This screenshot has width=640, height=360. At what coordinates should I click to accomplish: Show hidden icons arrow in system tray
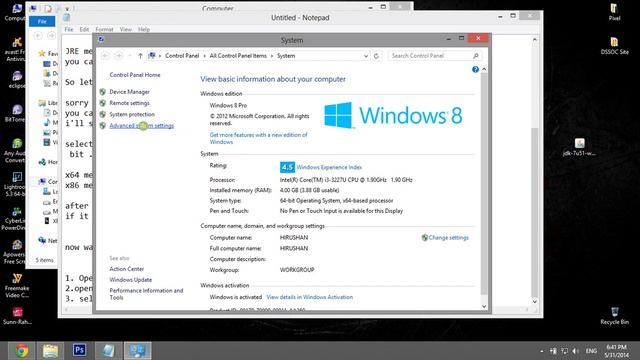click(542, 351)
